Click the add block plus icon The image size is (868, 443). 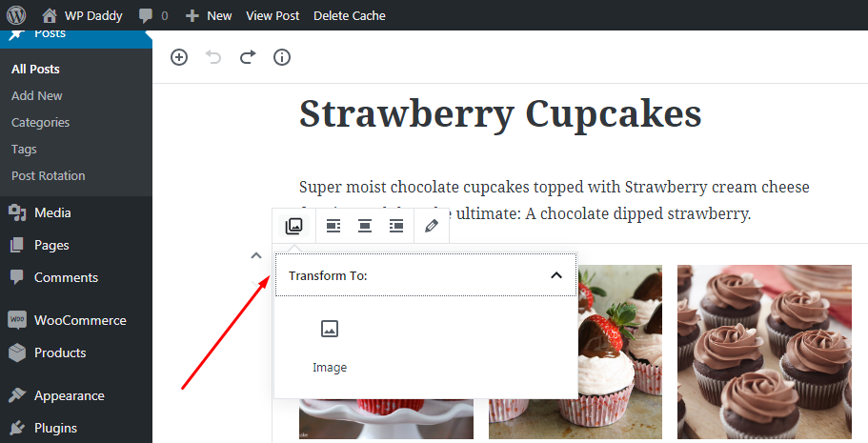pyautogui.click(x=179, y=57)
